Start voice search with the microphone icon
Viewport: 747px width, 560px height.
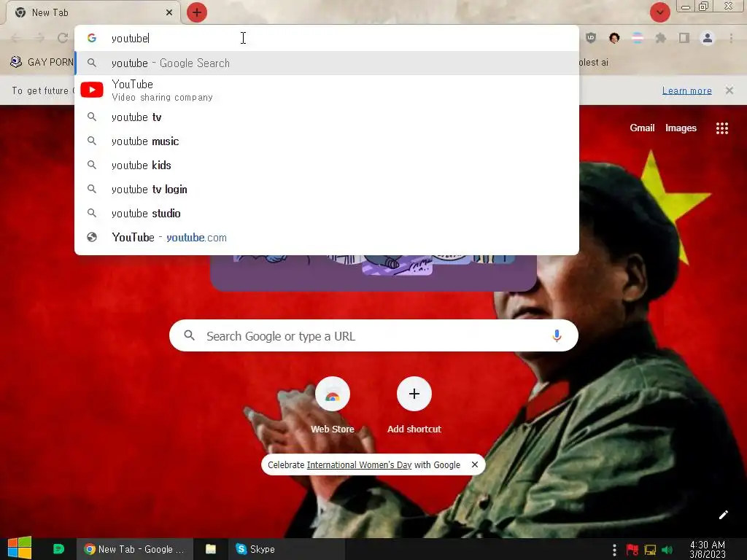pos(557,335)
